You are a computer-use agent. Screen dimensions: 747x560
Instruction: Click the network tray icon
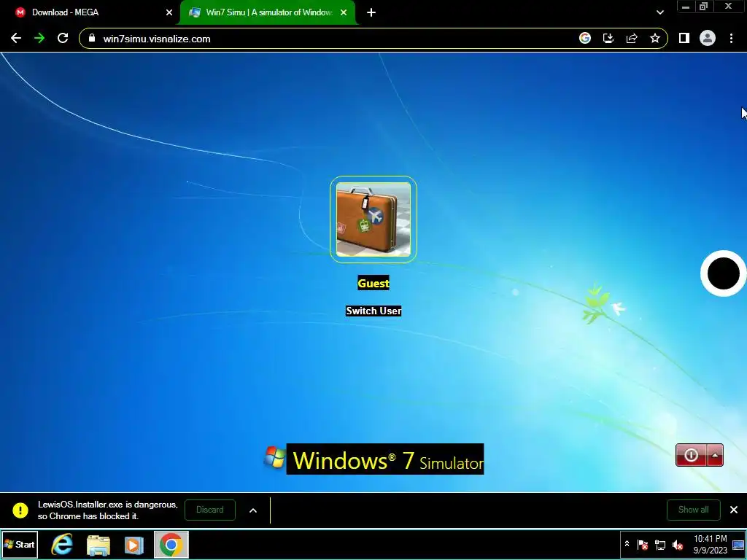[x=660, y=544]
